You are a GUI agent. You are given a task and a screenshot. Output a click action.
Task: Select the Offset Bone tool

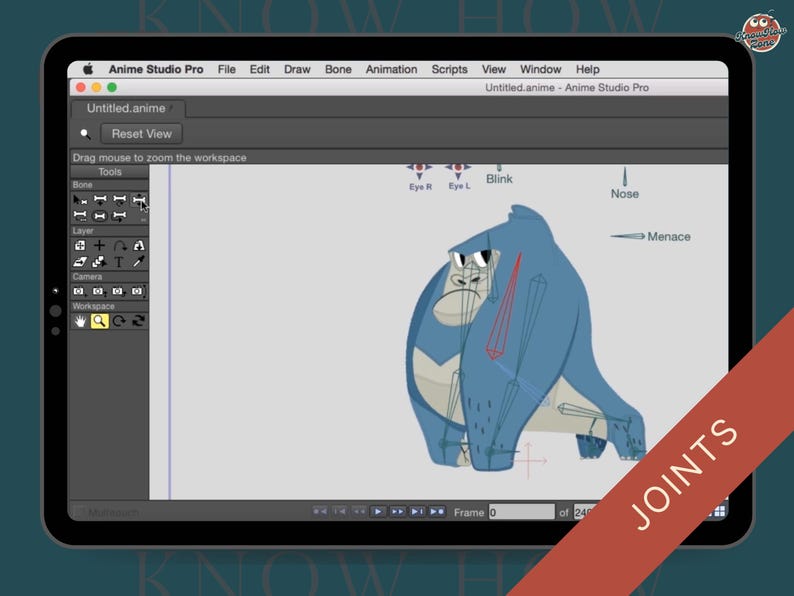[120, 216]
